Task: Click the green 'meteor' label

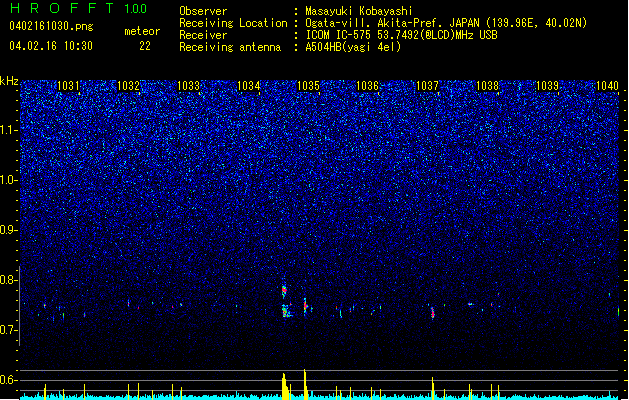Action: point(142,31)
